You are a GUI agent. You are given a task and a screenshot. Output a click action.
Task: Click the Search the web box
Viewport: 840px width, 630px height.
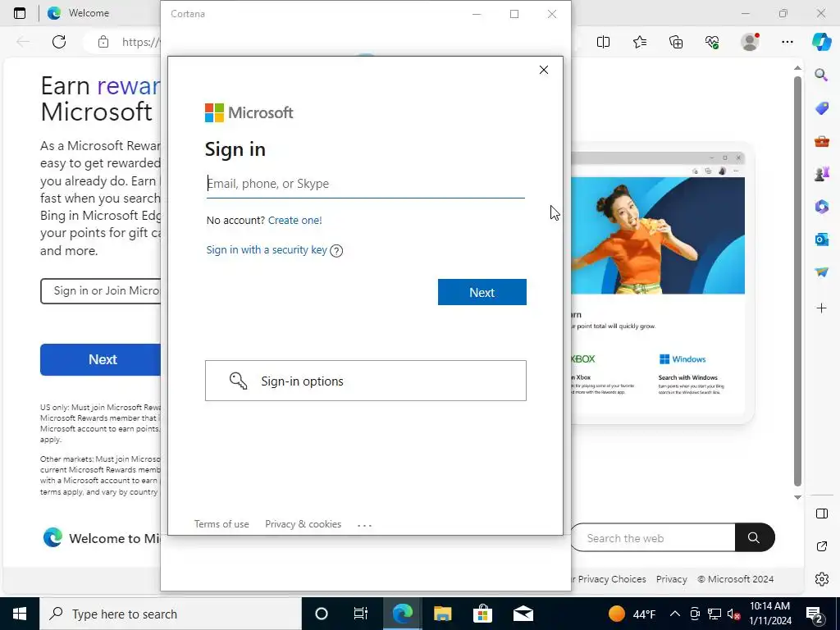(x=652, y=538)
